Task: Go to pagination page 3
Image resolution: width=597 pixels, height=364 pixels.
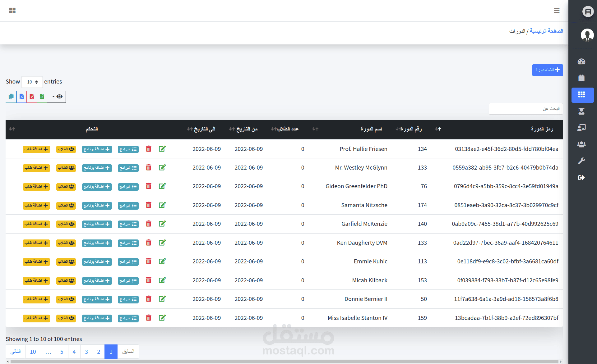Action: [86, 352]
